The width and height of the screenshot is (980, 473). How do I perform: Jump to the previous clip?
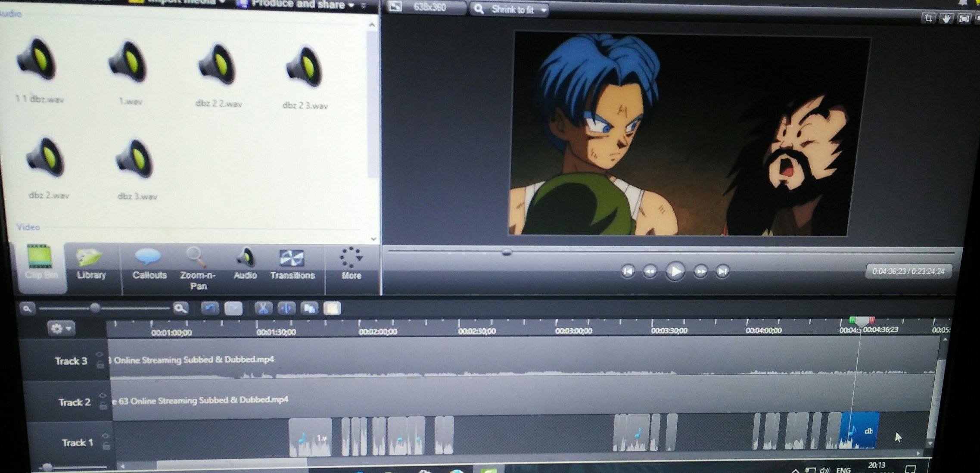point(627,271)
